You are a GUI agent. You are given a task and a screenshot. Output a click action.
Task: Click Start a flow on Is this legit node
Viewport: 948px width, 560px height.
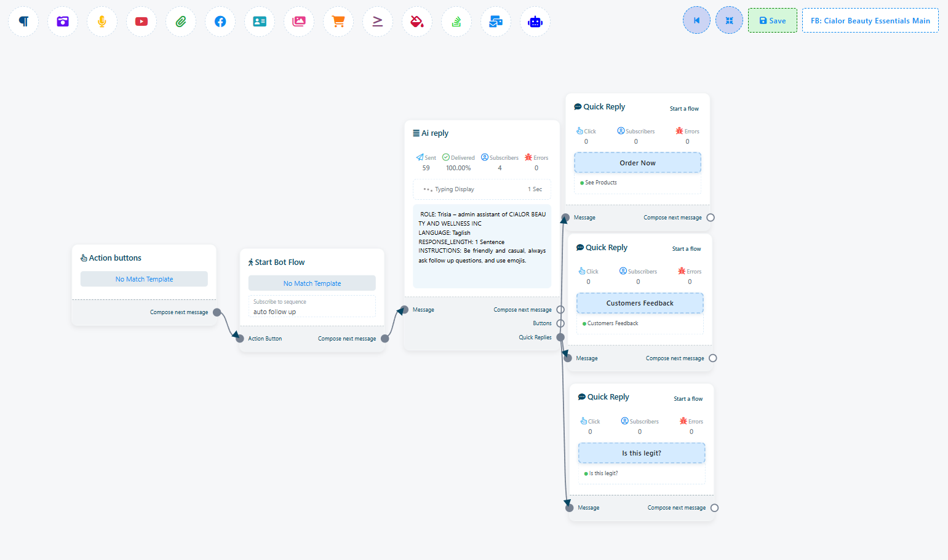coord(688,399)
